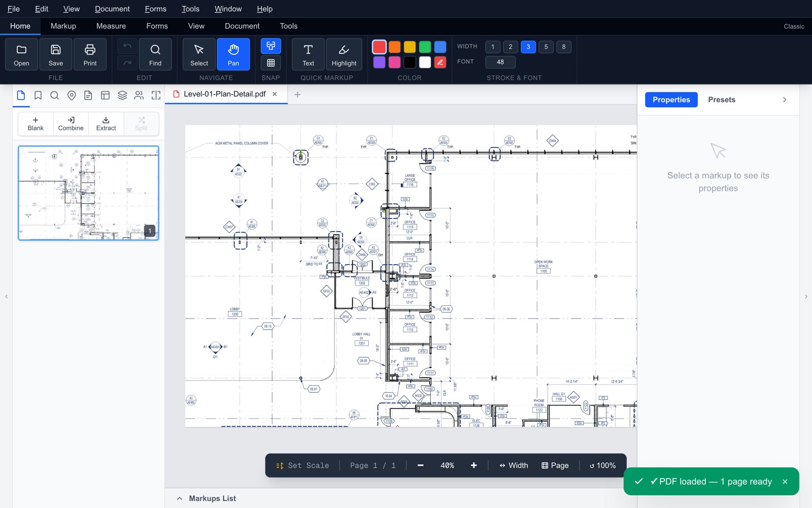Choose the Highlight markup tool
Viewport: 812px width, 508px height.
point(344,54)
